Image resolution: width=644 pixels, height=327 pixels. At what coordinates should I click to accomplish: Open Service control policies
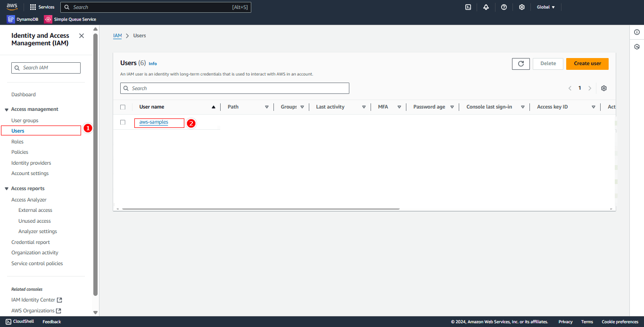(x=37, y=263)
